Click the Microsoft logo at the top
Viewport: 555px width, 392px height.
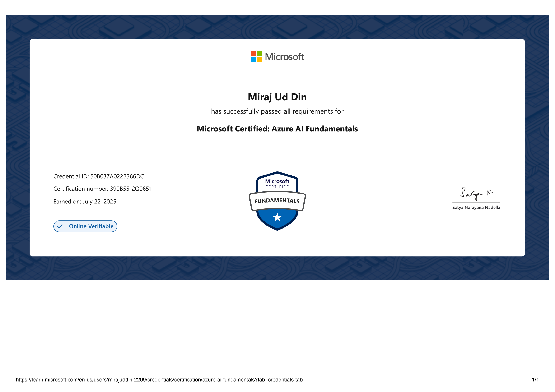278,56
